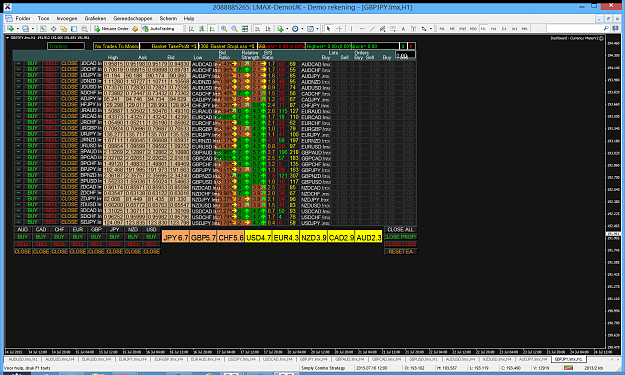Screen dimensions: 625x375
Task: Zoom in on the chart
Action: click(224, 29)
